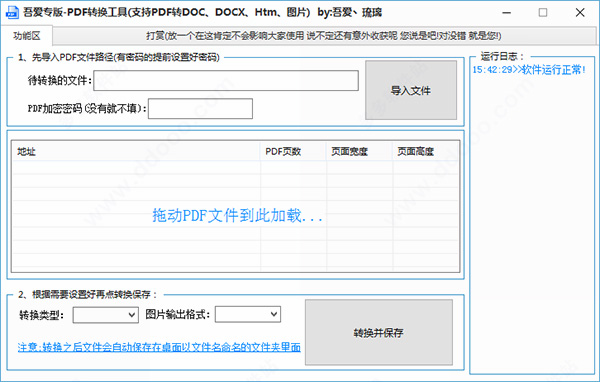Image resolution: width=600 pixels, height=382 pixels.
Task: Click the 拖动PDF文件到此加载 drop area text
Action: click(237, 215)
